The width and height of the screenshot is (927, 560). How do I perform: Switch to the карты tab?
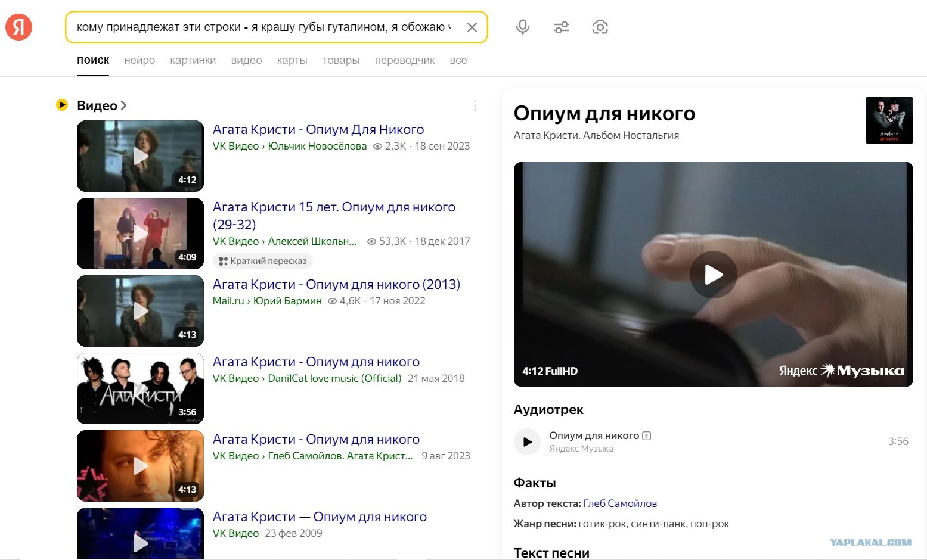pos(292,60)
